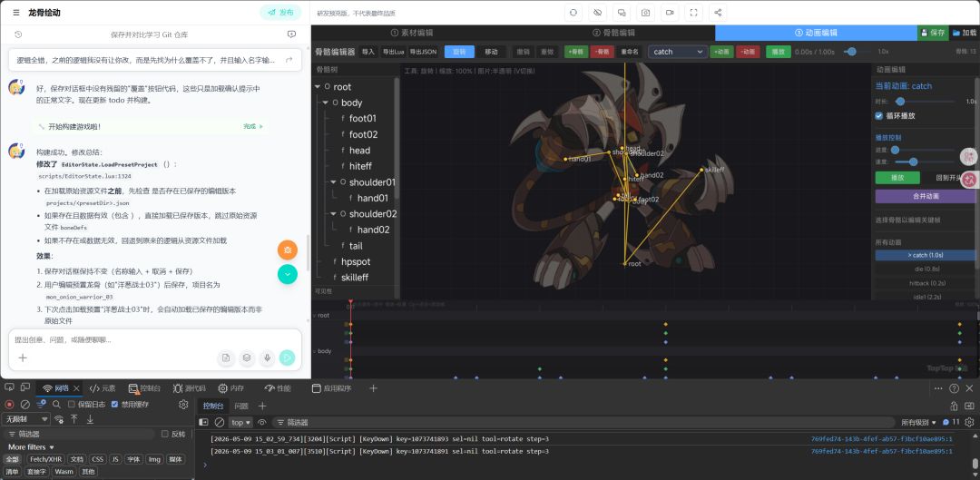
Task: Open the DevTools 元素 tab
Action: [103, 388]
